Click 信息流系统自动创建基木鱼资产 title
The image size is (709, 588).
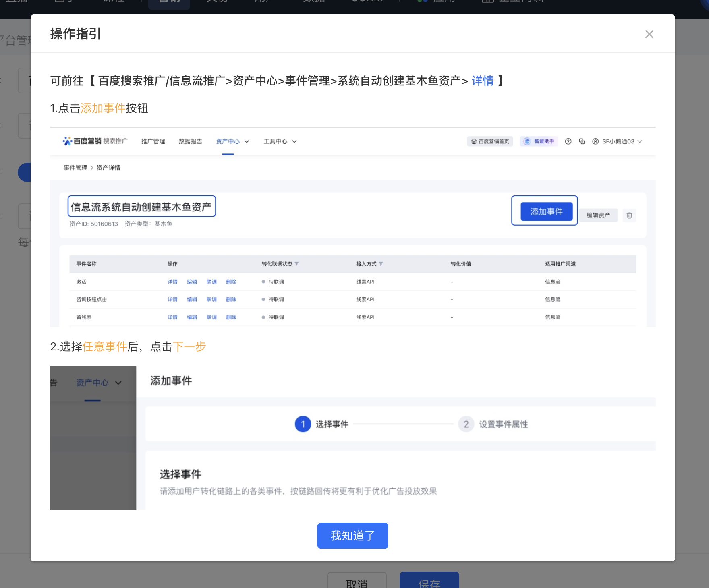[x=141, y=207]
